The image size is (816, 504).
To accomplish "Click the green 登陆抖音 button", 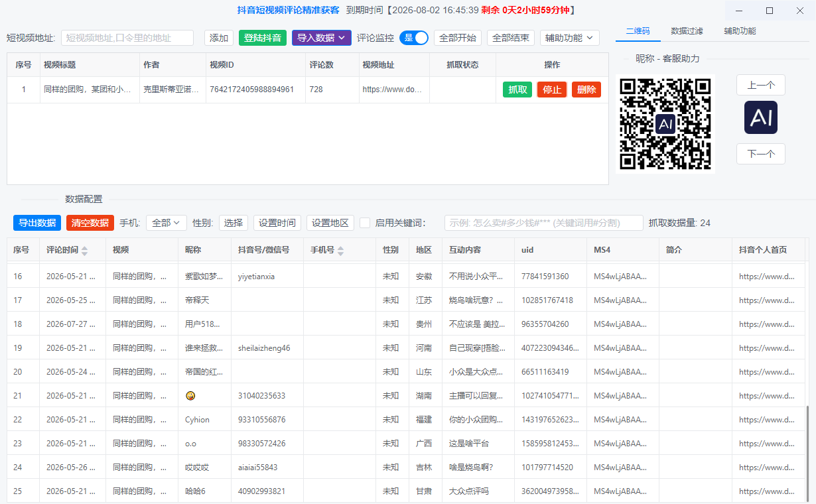I will (263, 38).
